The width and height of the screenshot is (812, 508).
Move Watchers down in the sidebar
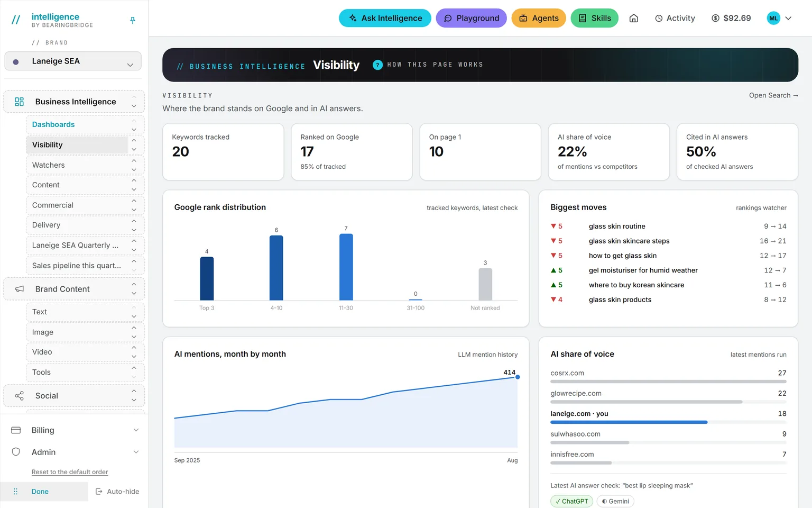(134, 170)
